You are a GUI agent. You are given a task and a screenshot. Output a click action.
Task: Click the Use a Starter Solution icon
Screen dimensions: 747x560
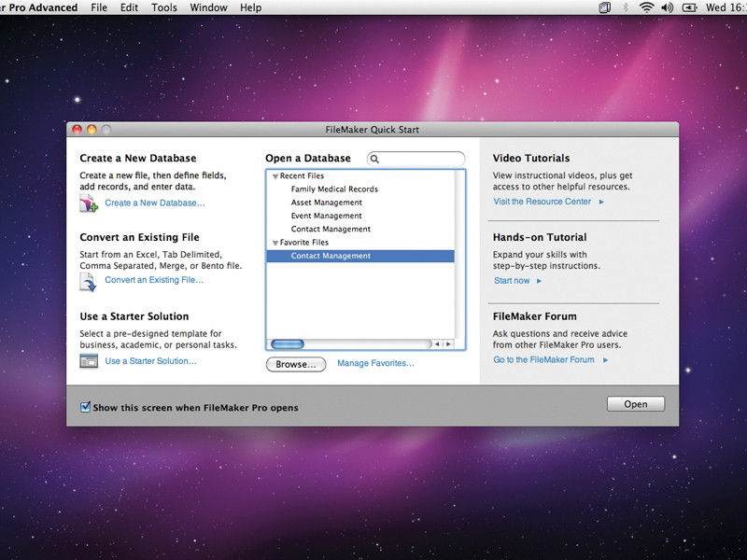point(89,361)
